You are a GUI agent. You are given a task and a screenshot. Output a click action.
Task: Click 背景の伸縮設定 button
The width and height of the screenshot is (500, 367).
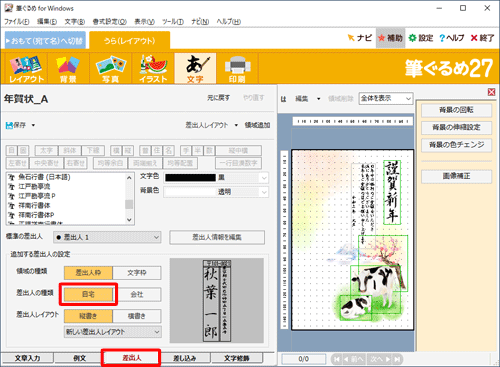pos(456,127)
